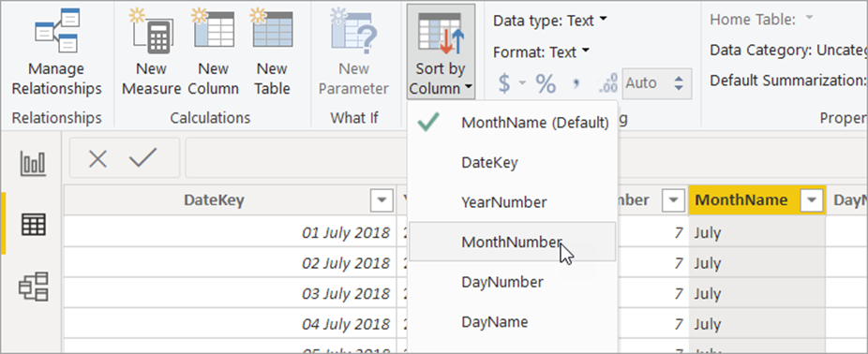Open DateKey column filter arrow
This screenshot has width=868, height=354.
click(381, 200)
